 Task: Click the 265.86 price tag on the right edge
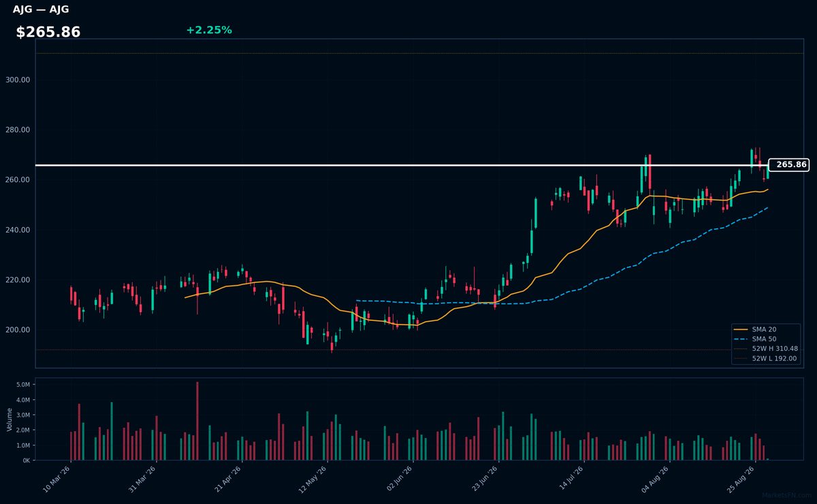pos(788,165)
